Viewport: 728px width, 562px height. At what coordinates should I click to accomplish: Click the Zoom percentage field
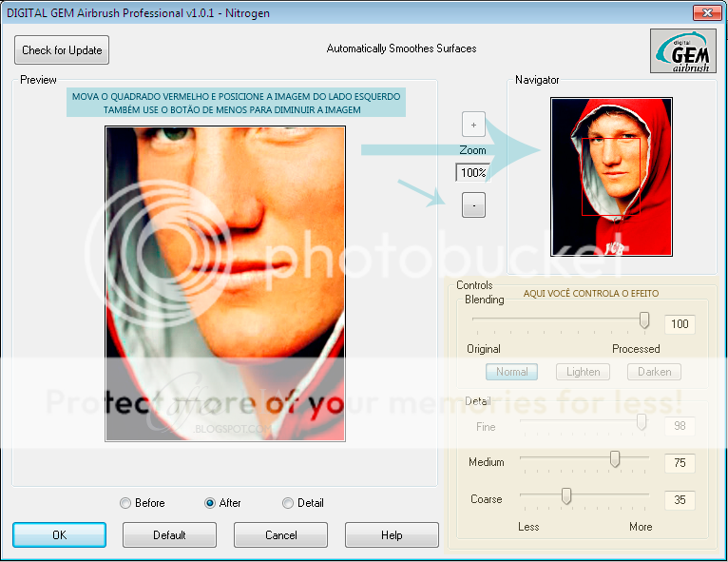pos(472,172)
